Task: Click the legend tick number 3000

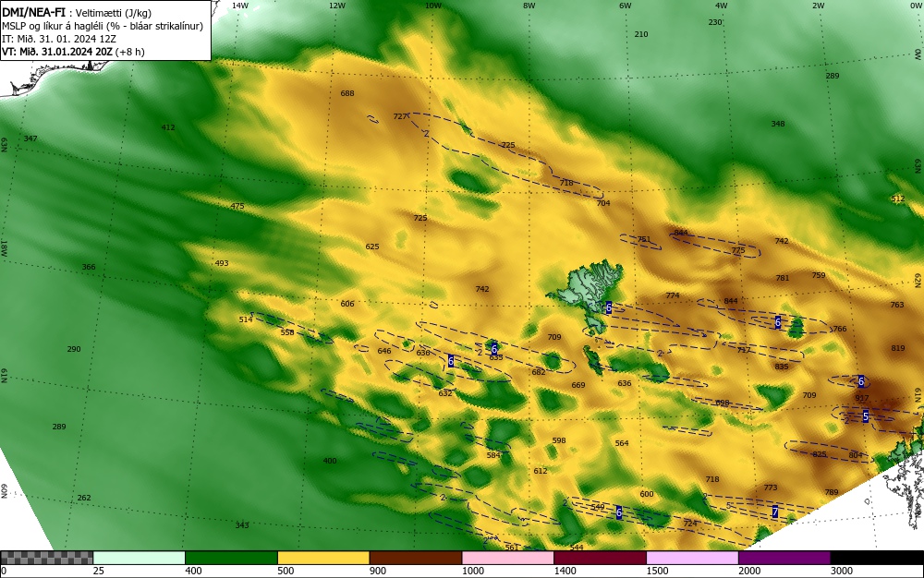Action: (x=842, y=571)
